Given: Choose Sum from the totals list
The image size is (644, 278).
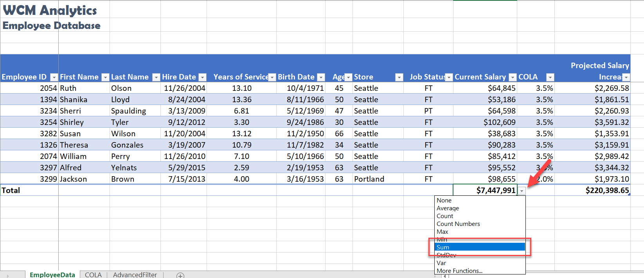Looking at the screenshot, I should click(x=480, y=247).
